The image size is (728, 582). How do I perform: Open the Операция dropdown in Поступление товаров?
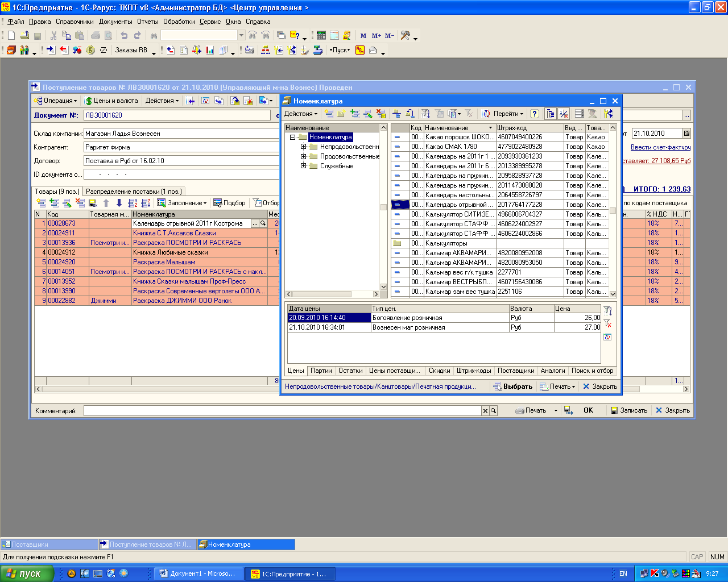[55, 101]
